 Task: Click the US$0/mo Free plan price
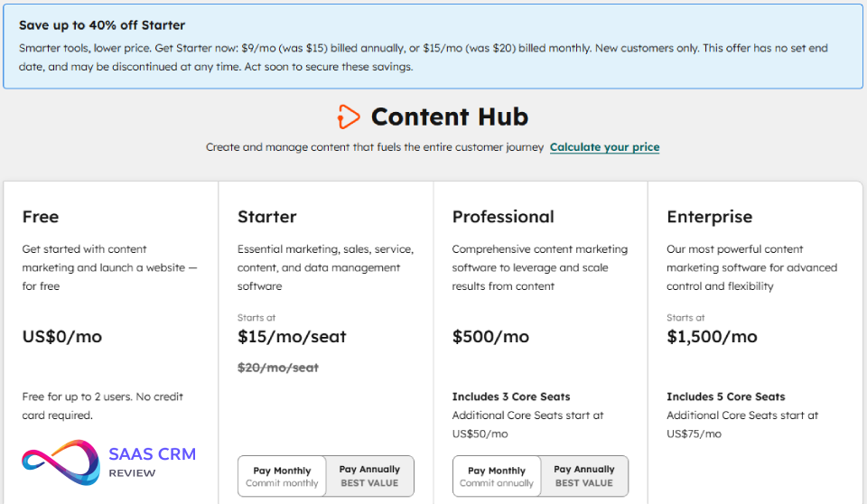tap(62, 337)
